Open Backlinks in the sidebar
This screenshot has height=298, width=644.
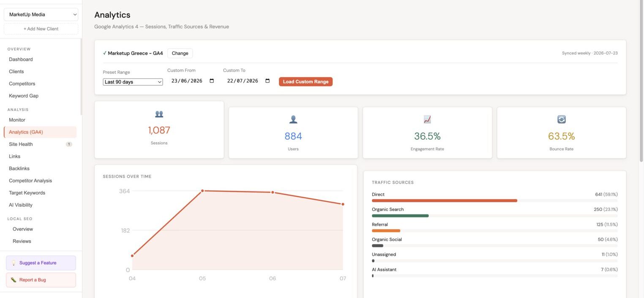tap(19, 168)
